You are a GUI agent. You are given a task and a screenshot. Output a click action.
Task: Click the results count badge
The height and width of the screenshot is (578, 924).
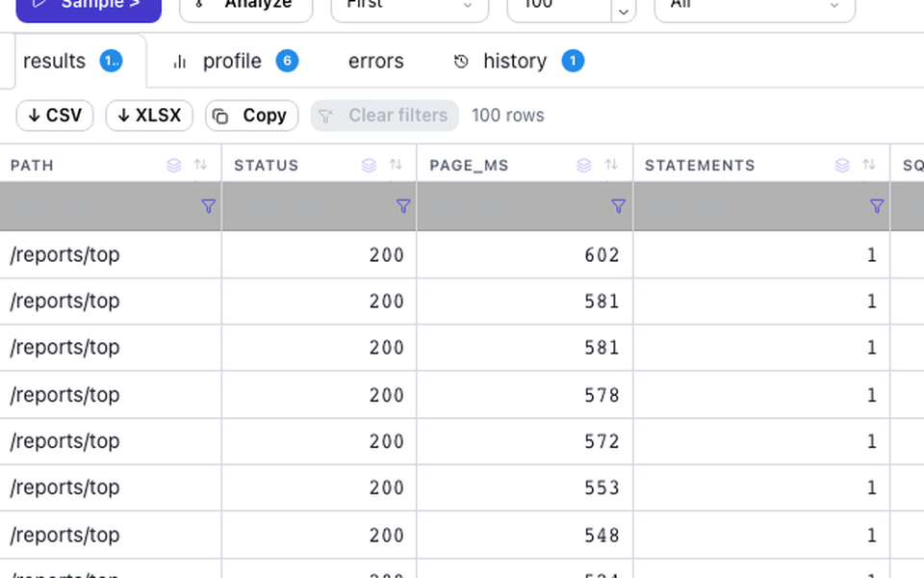tap(111, 61)
